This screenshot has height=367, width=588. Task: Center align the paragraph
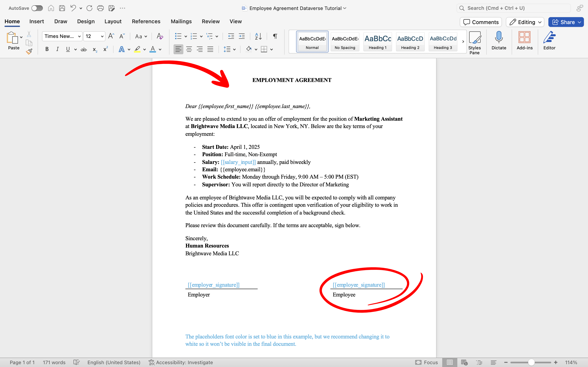(x=189, y=49)
